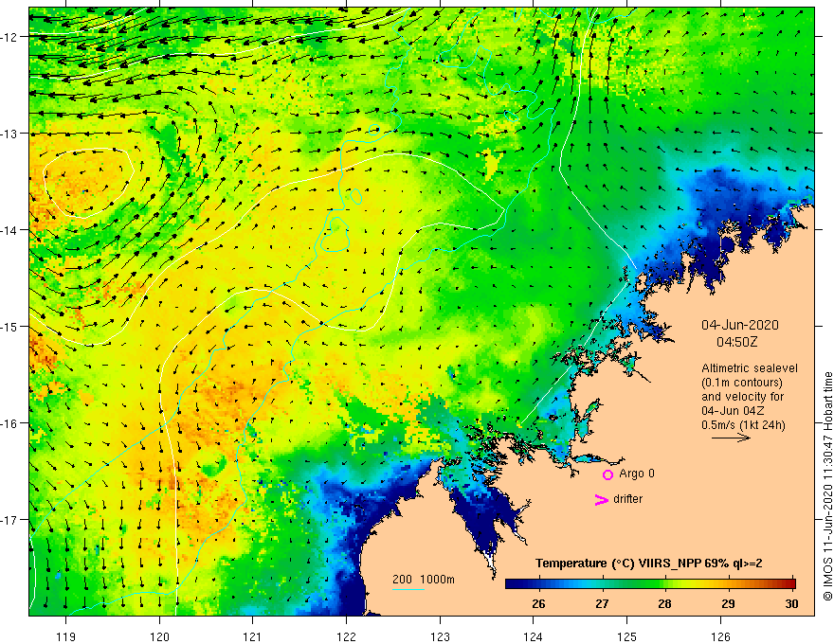Click the temperature color bar legend
The width and height of the screenshot is (834, 644).
[x=650, y=584]
